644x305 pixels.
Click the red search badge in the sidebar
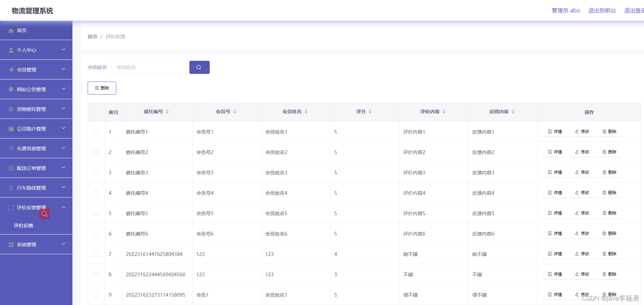tap(44, 214)
